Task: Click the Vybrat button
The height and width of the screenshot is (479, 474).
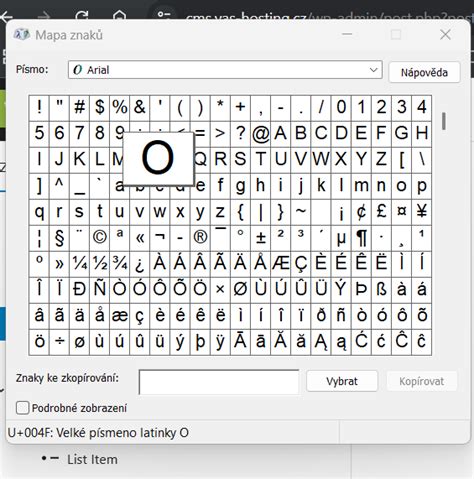Action: pos(342,381)
